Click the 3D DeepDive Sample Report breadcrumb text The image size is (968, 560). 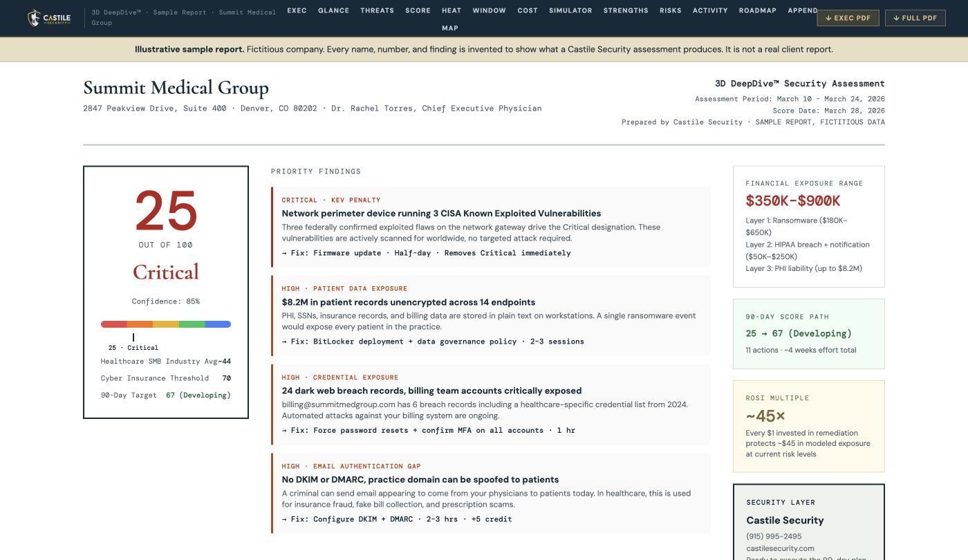point(184,17)
